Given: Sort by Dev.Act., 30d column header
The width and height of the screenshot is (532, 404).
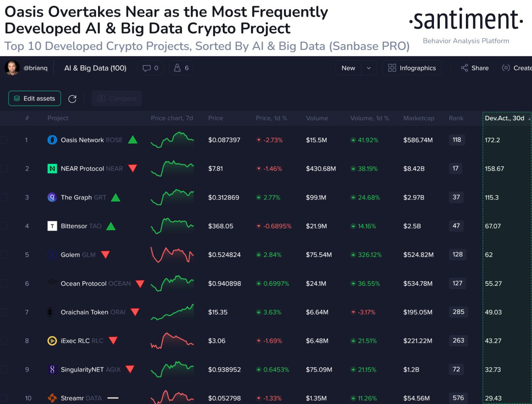Looking at the screenshot, I should point(505,118).
